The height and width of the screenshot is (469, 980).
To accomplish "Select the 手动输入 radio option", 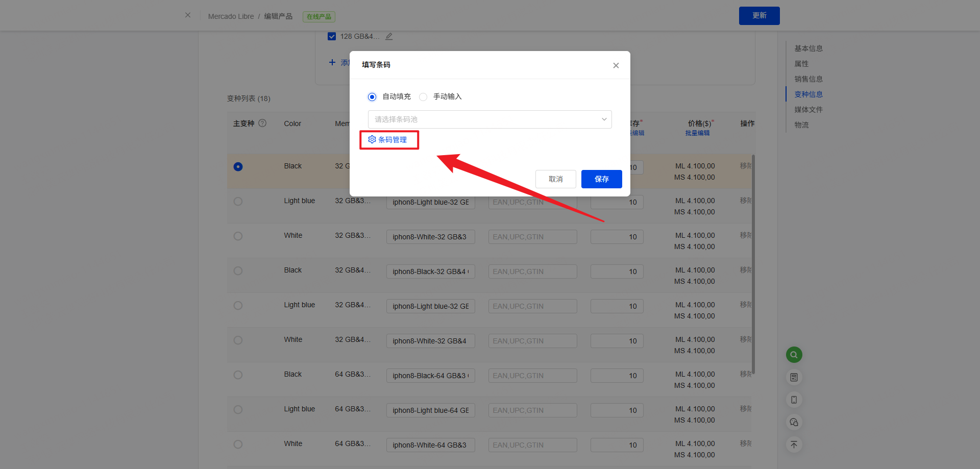I will tap(423, 97).
